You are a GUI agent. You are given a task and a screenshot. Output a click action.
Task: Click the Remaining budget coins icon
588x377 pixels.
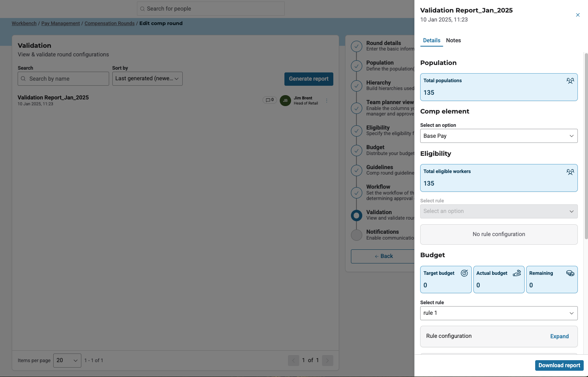[x=570, y=273]
